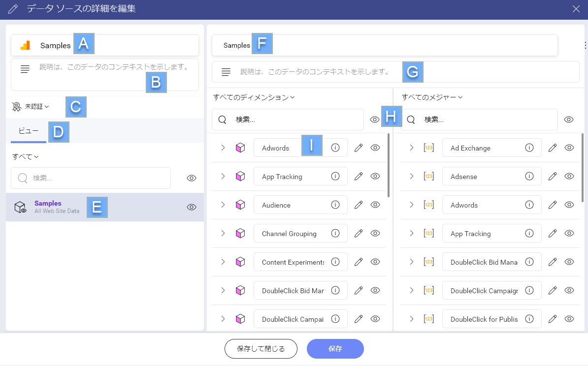Click the measures list scrollbar
Screen dimensions: 588x366
pos(583,168)
